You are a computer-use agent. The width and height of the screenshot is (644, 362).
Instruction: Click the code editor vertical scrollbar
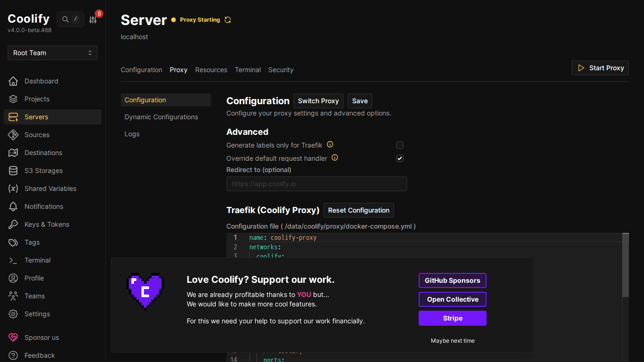point(625,265)
